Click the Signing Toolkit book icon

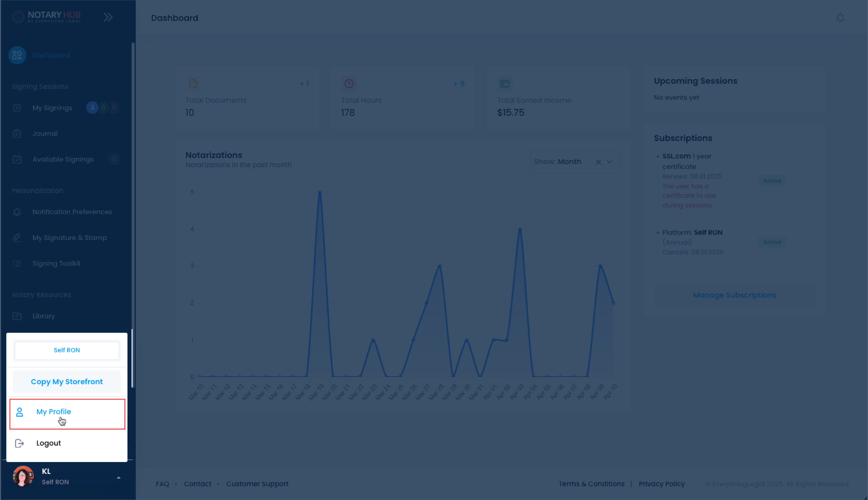(x=17, y=263)
